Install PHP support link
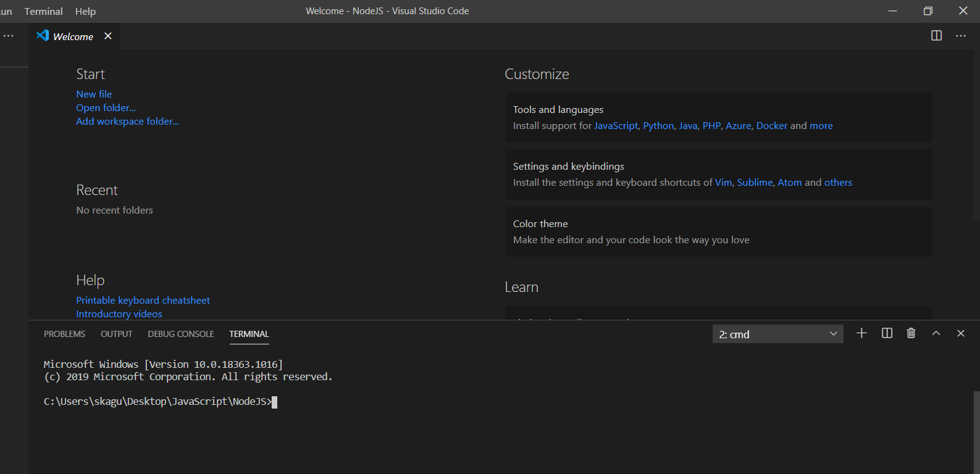980x474 pixels. click(711, 125)
